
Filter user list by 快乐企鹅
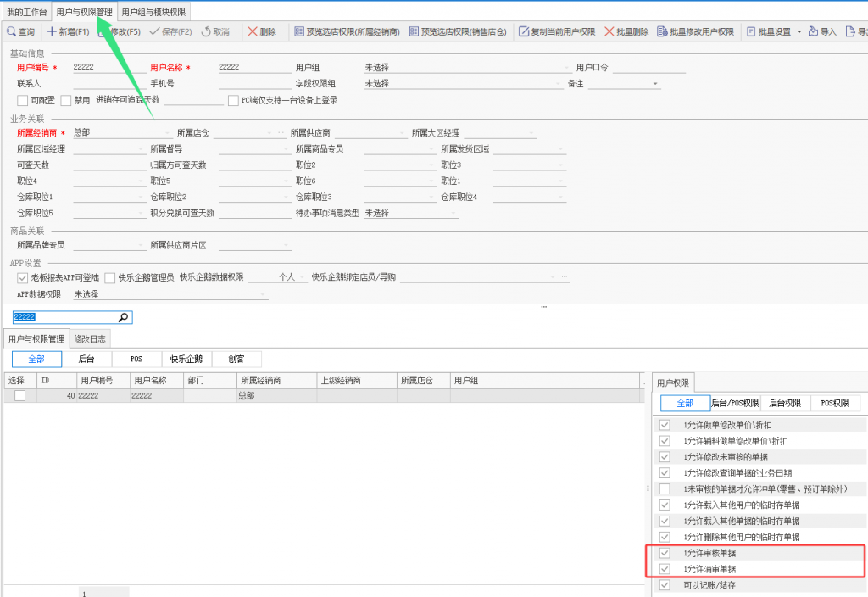186,359
